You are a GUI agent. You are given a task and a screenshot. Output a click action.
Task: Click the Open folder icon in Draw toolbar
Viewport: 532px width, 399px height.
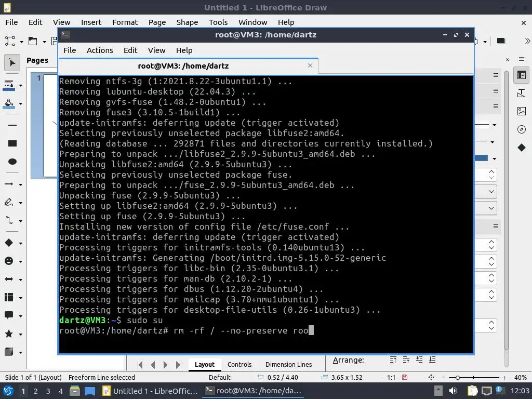point(33,41)
